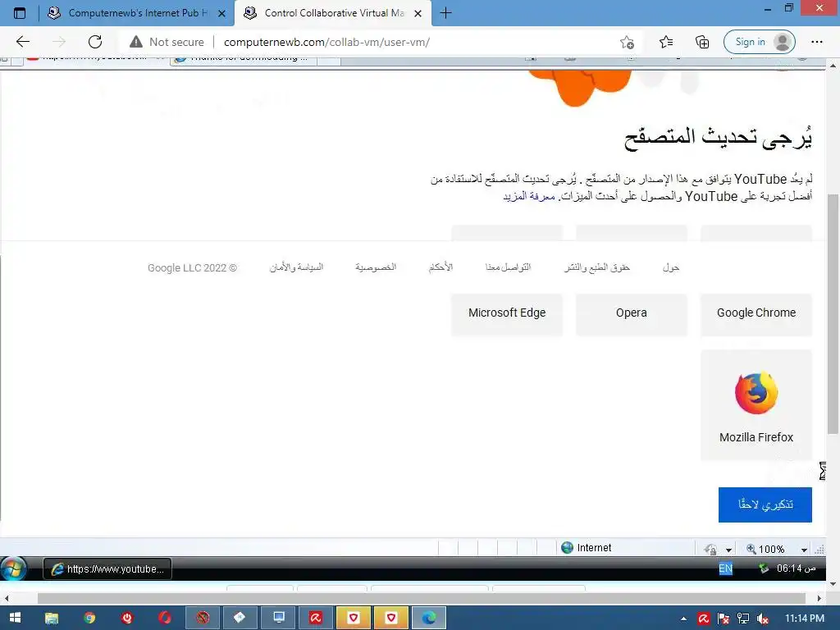Screen dimensions: 840x630
Task: Open the red Avira taskbar window
Action: click(x=316, y=618)
